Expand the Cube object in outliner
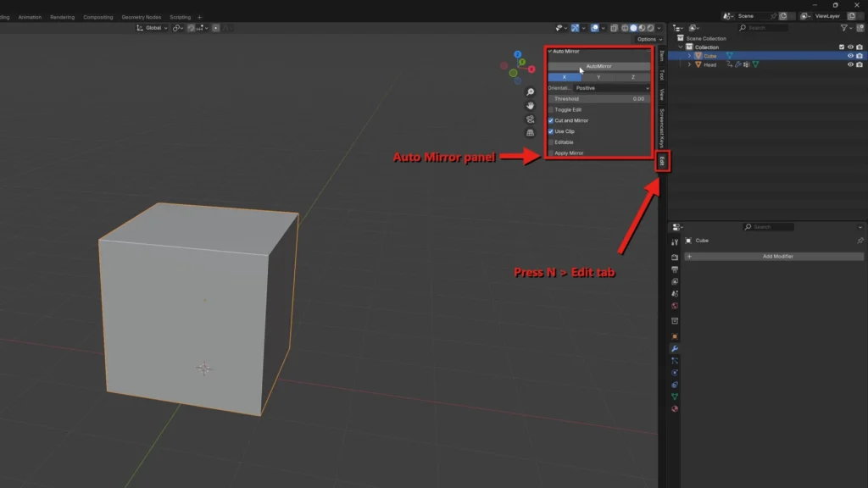 pyautogui.click(x=689, y=56)
